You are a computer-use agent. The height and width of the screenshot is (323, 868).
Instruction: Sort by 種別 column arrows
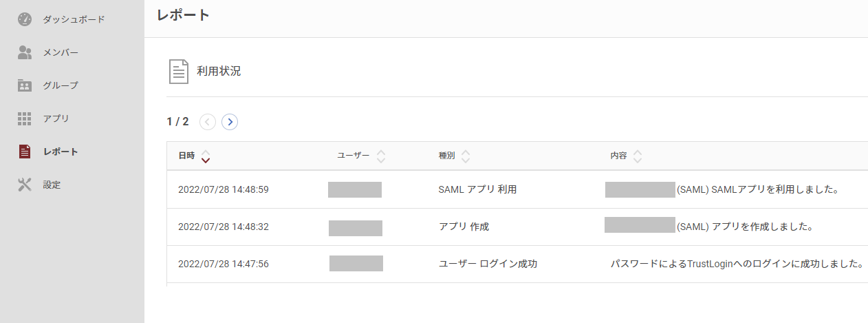(466, 156)
